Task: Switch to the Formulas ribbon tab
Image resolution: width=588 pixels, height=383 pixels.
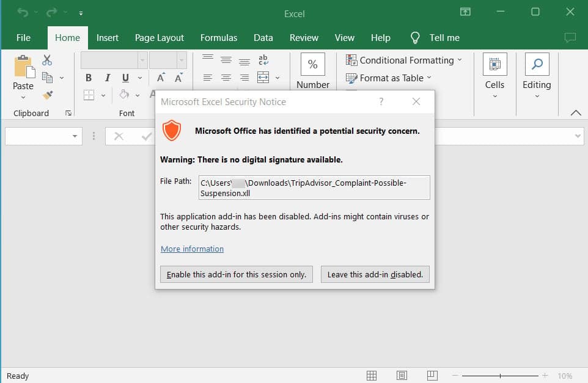Action: coord(219,37)
